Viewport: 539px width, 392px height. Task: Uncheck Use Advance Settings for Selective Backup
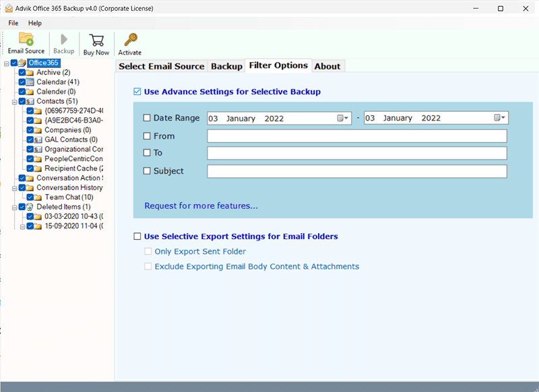tap(137, 92)
